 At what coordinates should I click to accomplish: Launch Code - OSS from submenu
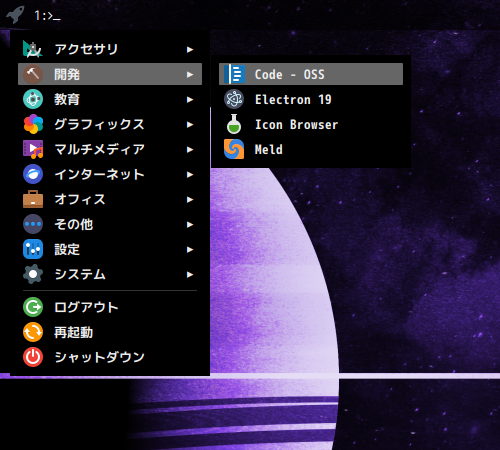pos(311,74)
